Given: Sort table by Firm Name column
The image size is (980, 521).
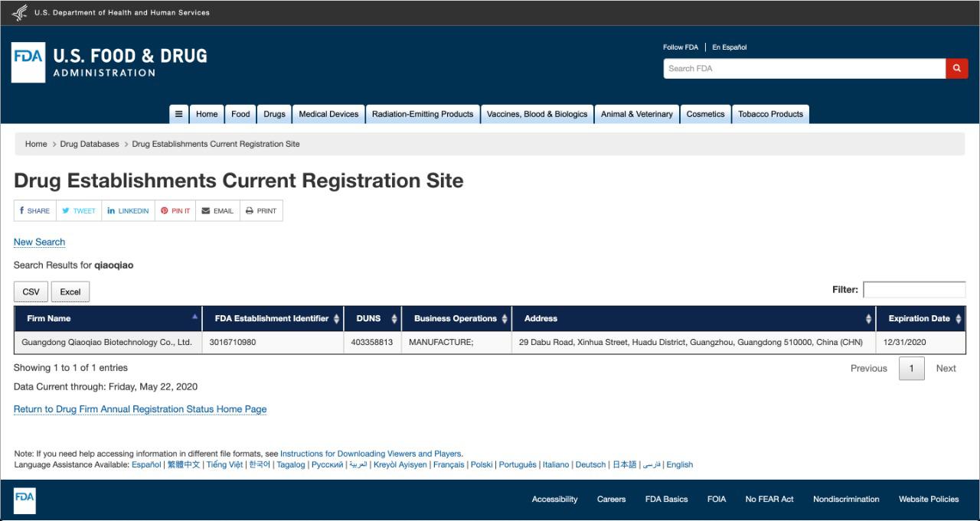Looking at the screenshot, I should [108, 318].
